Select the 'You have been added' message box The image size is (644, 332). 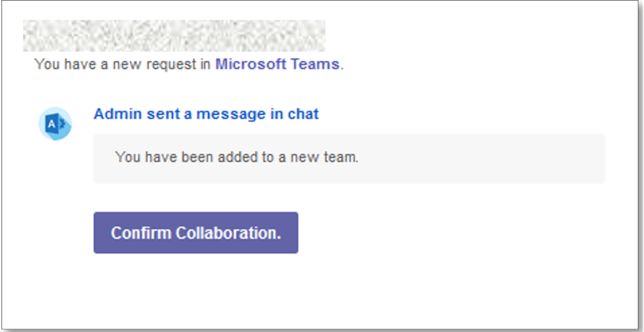pos(349,158)
